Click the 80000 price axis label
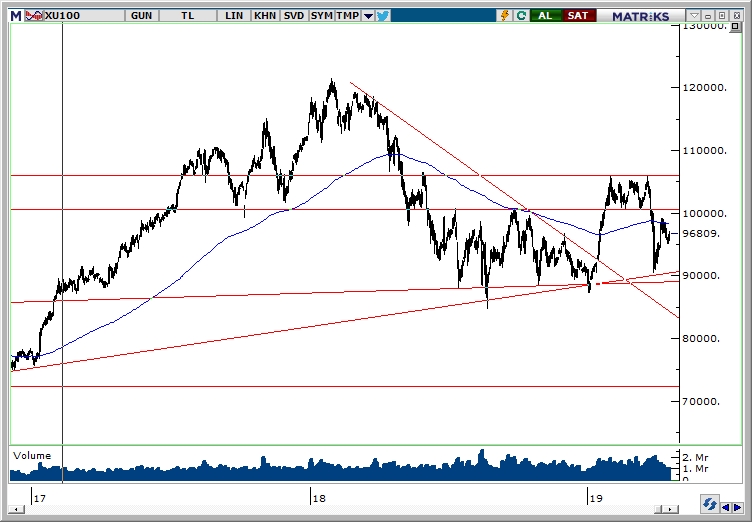Screen dimensions: 752x522 click(702, 338)
